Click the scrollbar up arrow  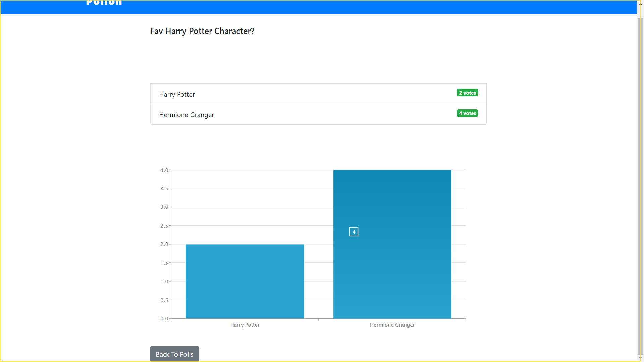(x=640, y=3)
